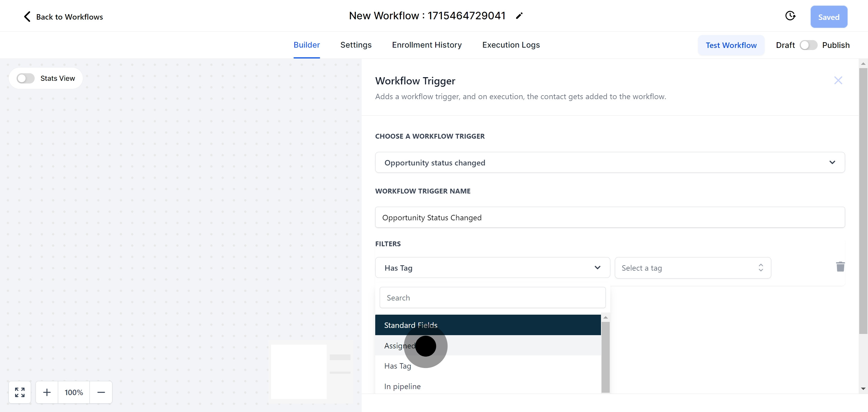Click the Test Workflow button
Image resolution: width=868 pixels, height=412 pixels.
pyautogui.click(x=731, y=45)
